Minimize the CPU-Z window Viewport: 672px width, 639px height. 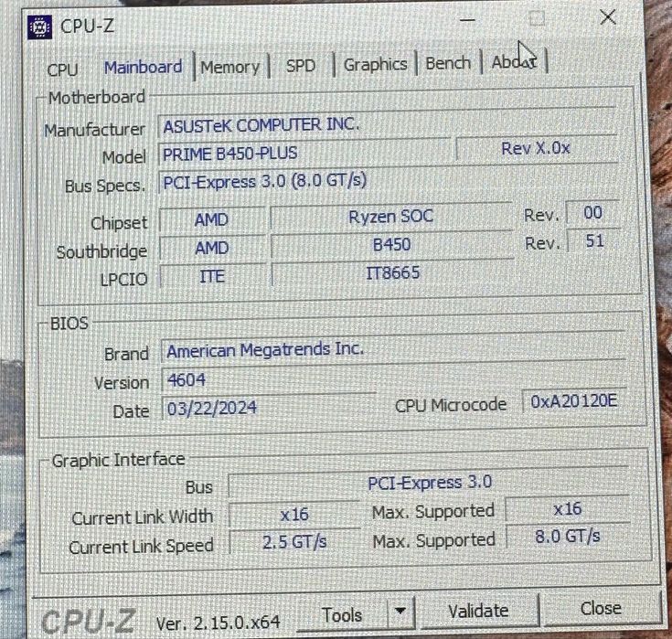click(x=467, y=20)
